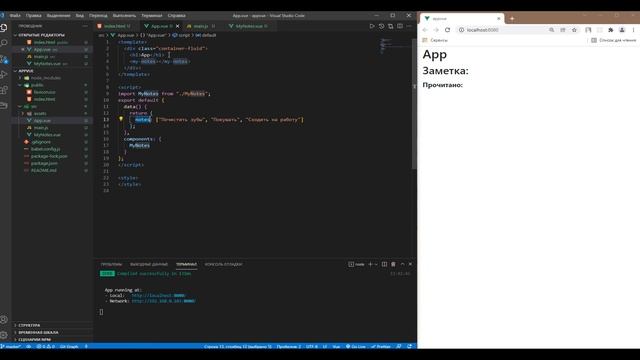This screenshot has height=360, width=640.
Task: Split the terminal panel
Action: pyautogui.click(x=384, y=264)
